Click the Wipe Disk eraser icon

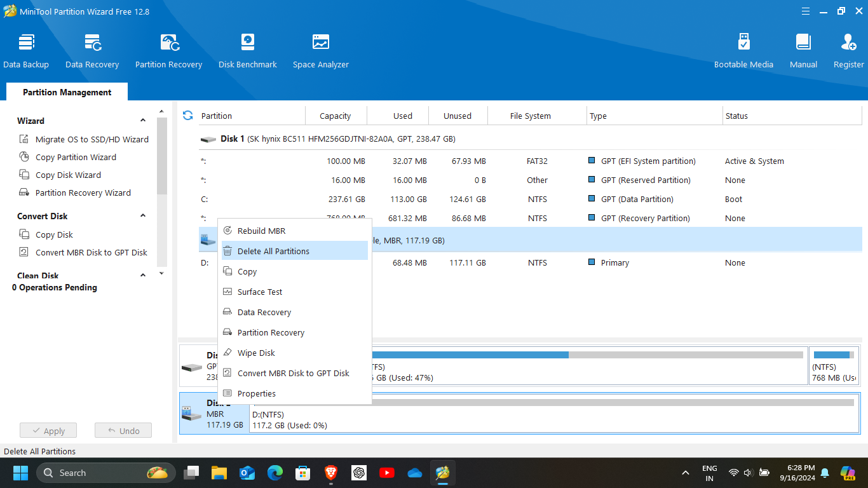227,353
